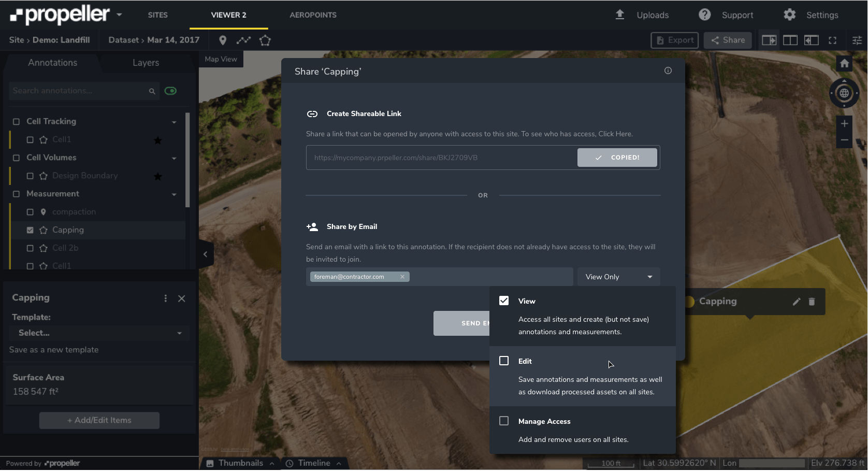The height and width of the screenshot is (471, 868).
Task: Click the Click Here access link
Action: click(x=615, y=134)
